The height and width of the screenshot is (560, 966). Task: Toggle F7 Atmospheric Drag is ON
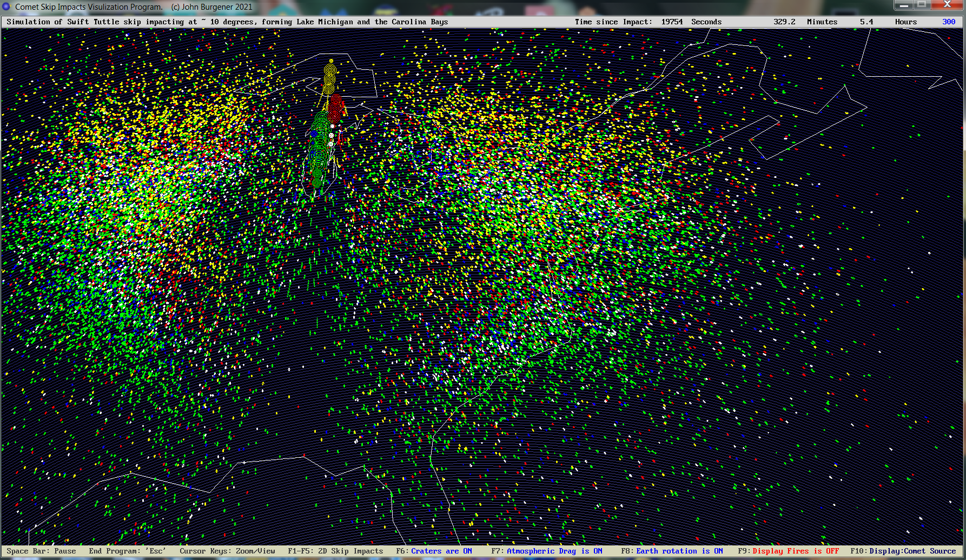tap(547, 551)
